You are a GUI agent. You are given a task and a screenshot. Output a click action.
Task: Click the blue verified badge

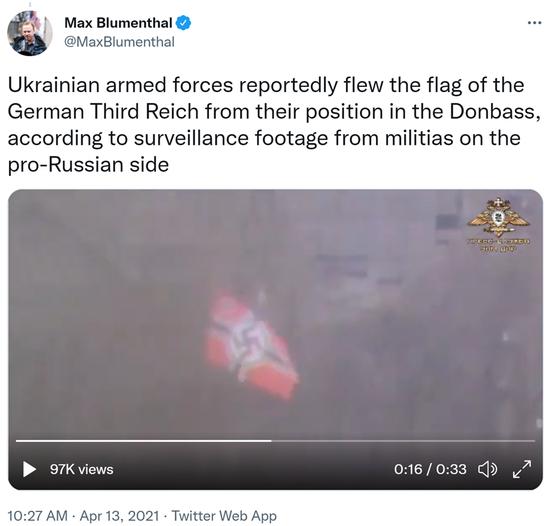tap(183, 23)
